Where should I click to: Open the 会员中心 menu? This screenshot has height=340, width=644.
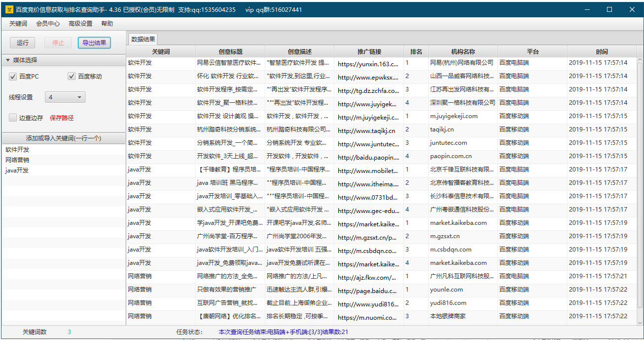click(48, 24)
